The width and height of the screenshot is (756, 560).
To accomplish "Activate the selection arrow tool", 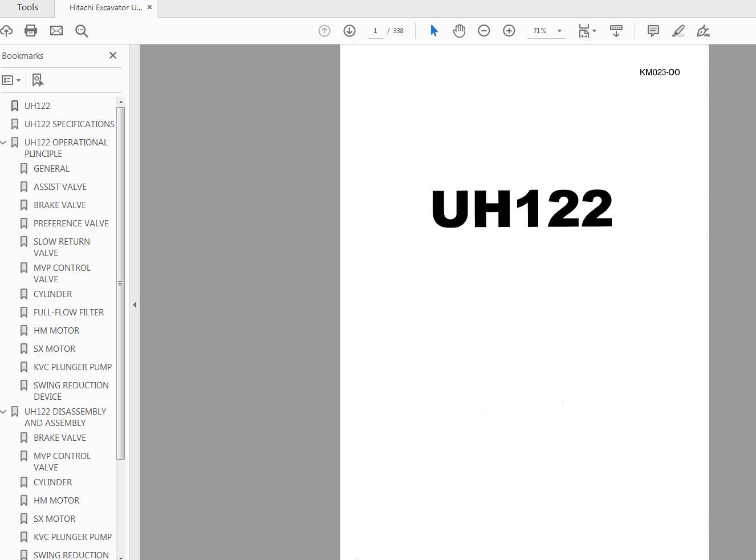I will tap(434, 31).
